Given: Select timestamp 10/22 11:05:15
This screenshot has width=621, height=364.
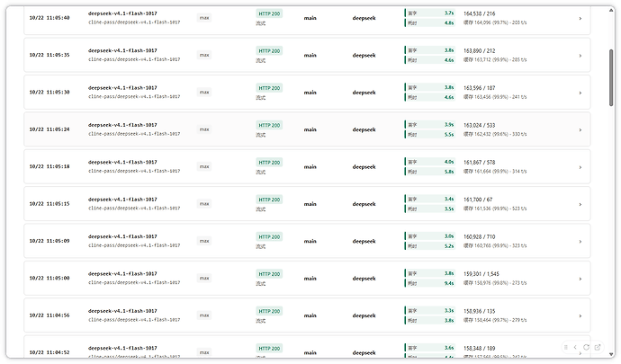Looking at the screenshot, I should point(49,204).
